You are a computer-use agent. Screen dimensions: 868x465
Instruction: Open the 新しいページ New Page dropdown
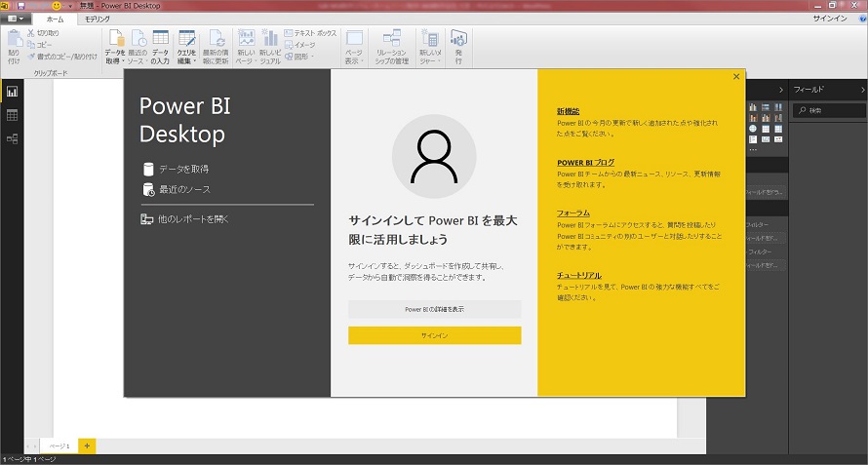(x=247, y=47)
